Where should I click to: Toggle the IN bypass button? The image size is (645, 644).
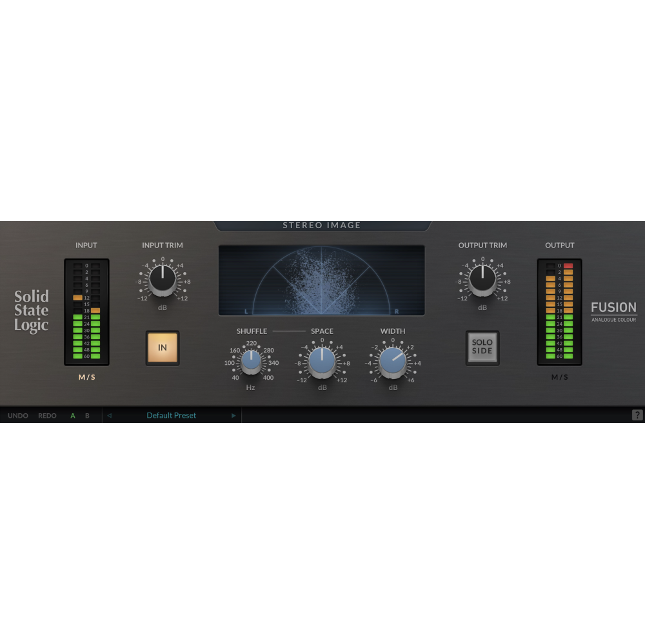[x=163, y=347]
